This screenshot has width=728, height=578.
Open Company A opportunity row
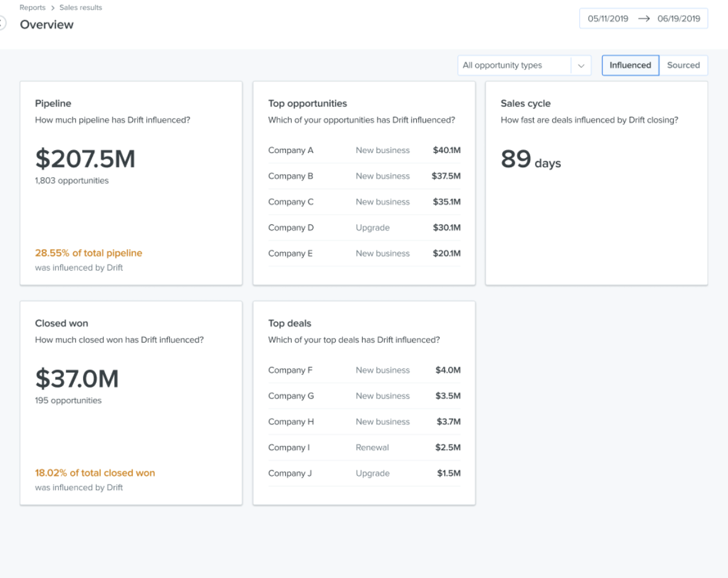pos(365,151)
